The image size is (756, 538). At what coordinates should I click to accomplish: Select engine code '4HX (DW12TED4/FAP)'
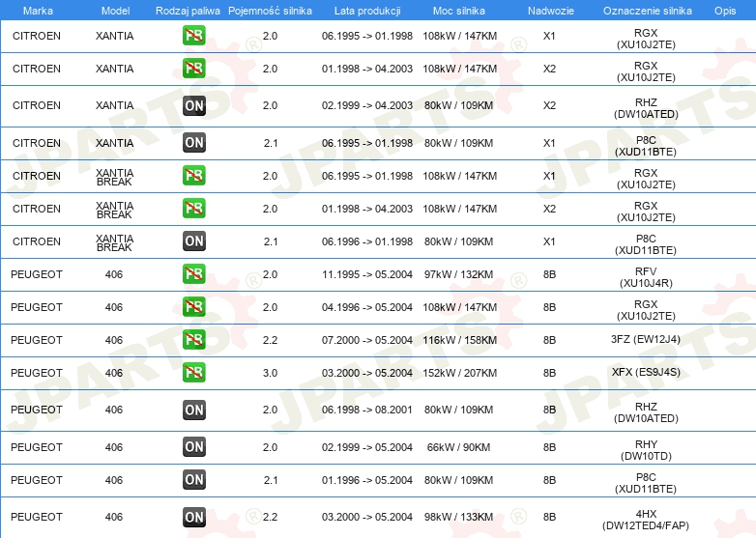(646, 520)
